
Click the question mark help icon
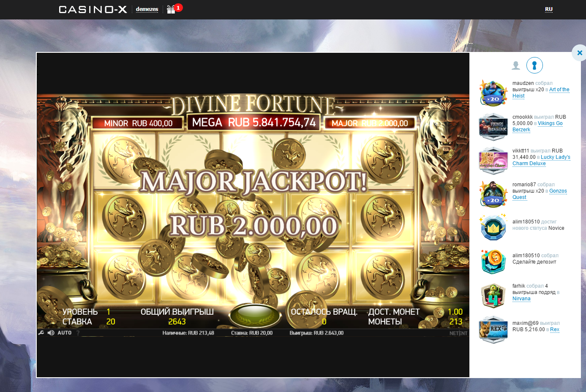point(78,333)
